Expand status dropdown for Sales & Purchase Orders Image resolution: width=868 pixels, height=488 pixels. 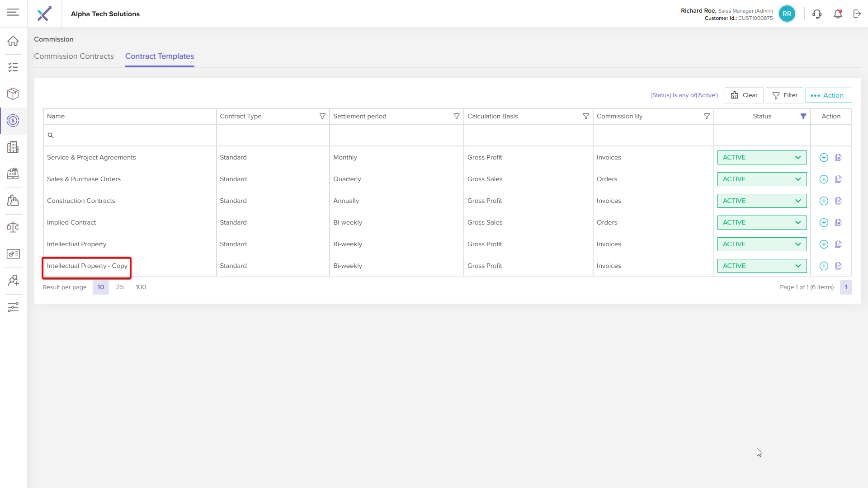(762, 179)
